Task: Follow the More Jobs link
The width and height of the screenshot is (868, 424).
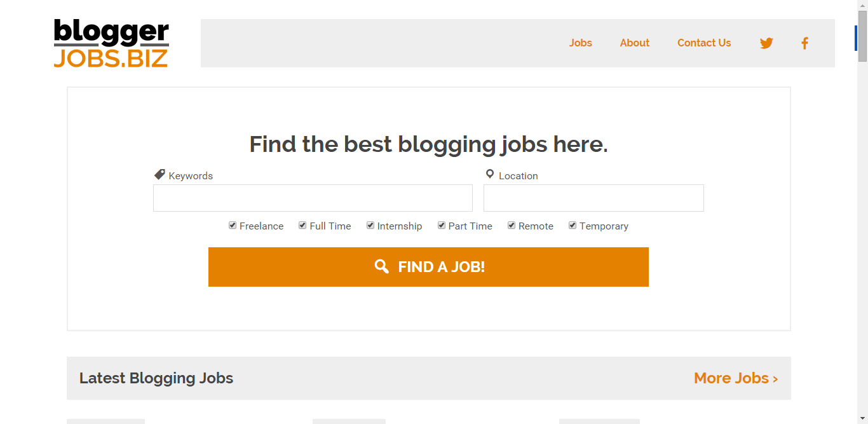Action: 736,378
